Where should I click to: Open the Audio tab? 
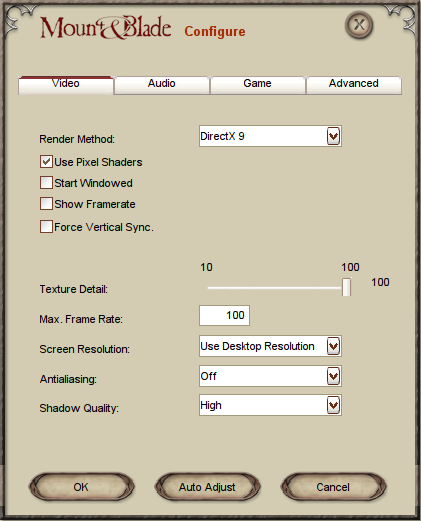(x=162, y=85)
